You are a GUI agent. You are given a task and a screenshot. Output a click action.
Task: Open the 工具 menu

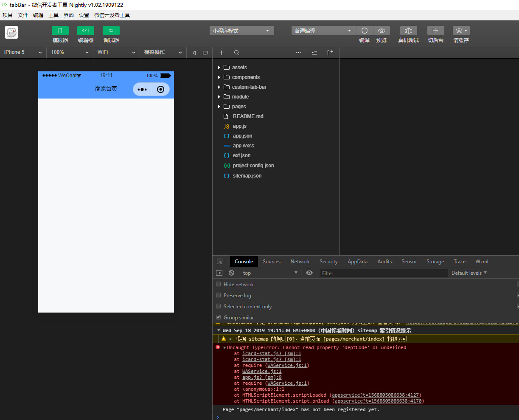pyautogui.click(x=53, y=15)
